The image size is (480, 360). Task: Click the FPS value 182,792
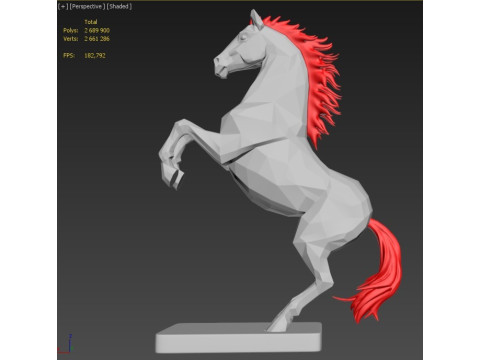coord(95,55)
